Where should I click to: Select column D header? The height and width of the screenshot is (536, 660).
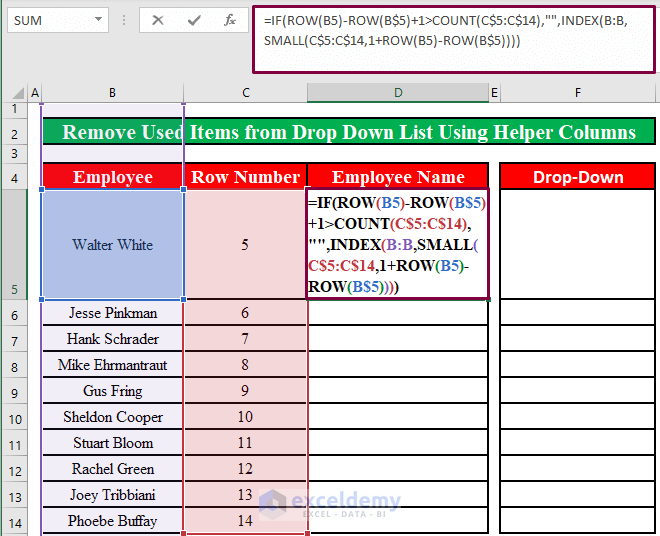(398, 93)
